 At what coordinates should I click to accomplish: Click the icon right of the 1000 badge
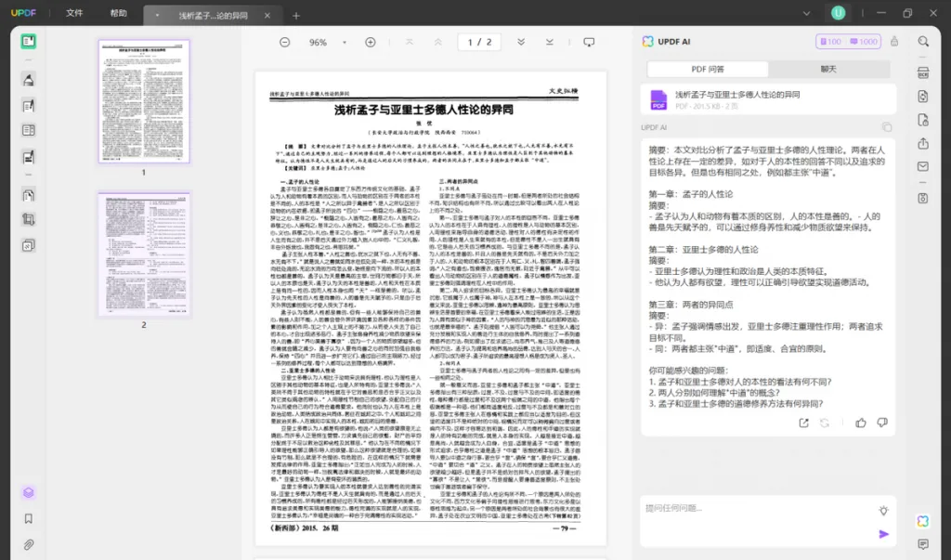(x=894, y=41)
